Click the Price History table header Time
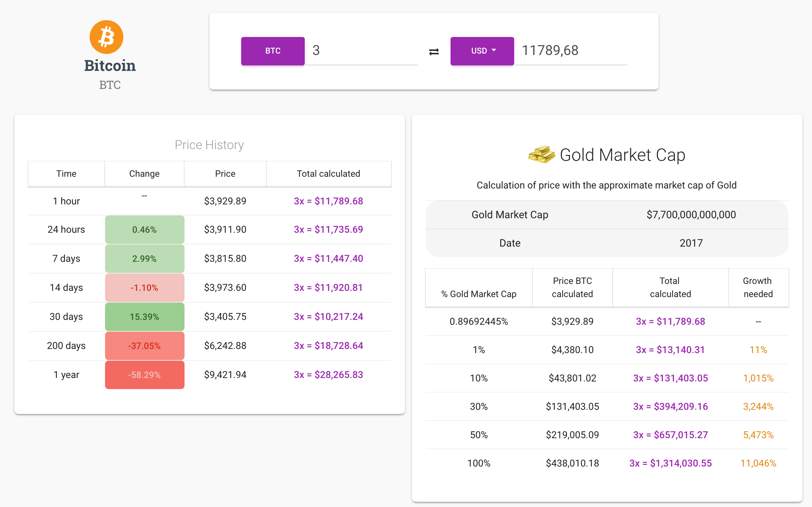 [66, 174]
